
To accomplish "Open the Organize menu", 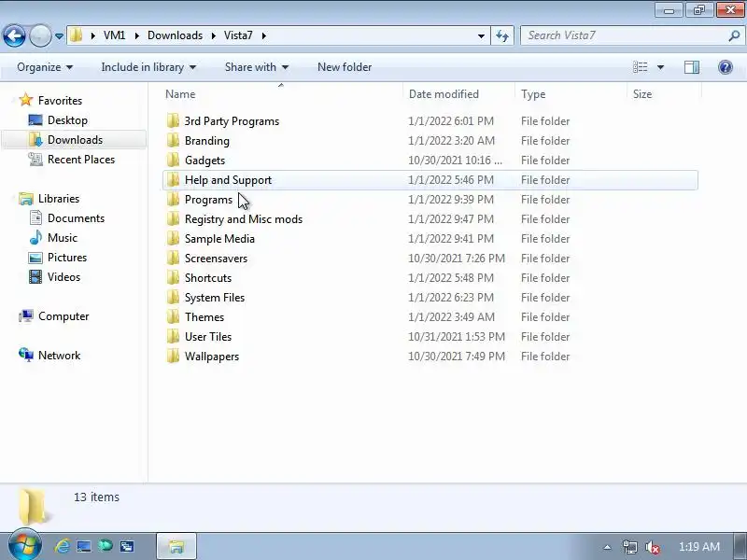I will (x=45, y=67).
